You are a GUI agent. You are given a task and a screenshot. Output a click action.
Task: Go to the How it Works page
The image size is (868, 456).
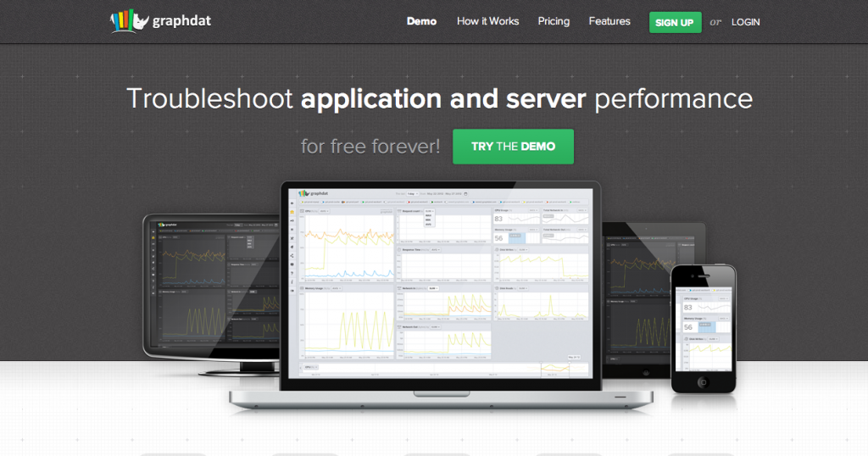click(487, 21)
